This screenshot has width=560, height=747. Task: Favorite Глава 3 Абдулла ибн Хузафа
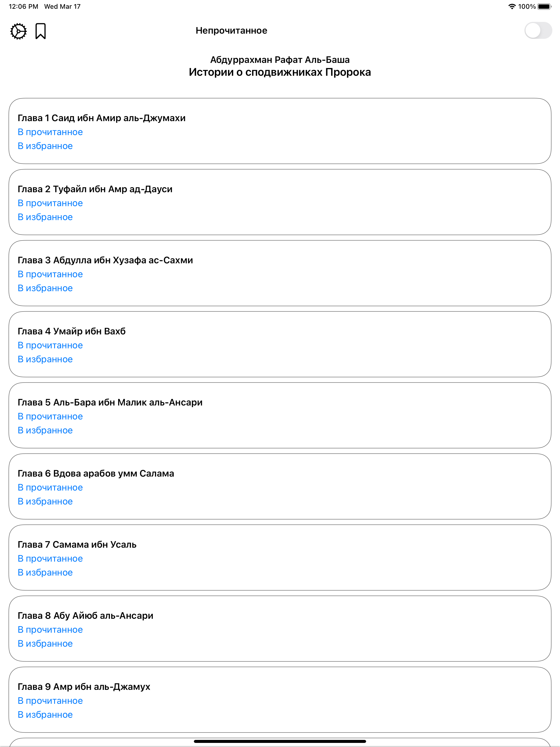click(x=45, y=288)
